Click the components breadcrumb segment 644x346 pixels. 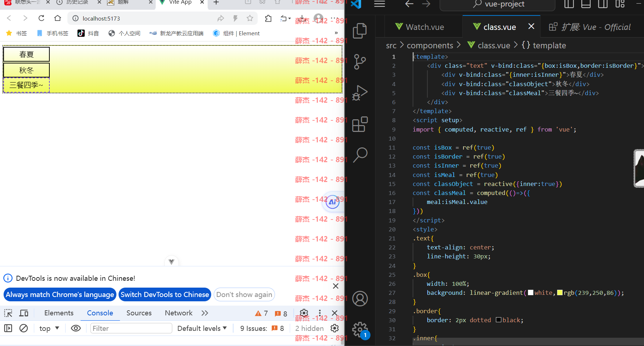click(x=430, y=45)
